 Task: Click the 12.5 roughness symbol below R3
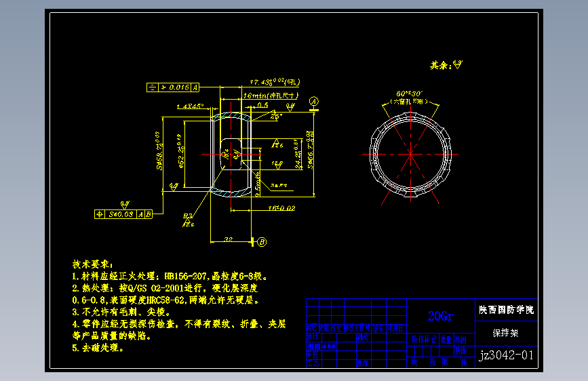coord(189,224)
